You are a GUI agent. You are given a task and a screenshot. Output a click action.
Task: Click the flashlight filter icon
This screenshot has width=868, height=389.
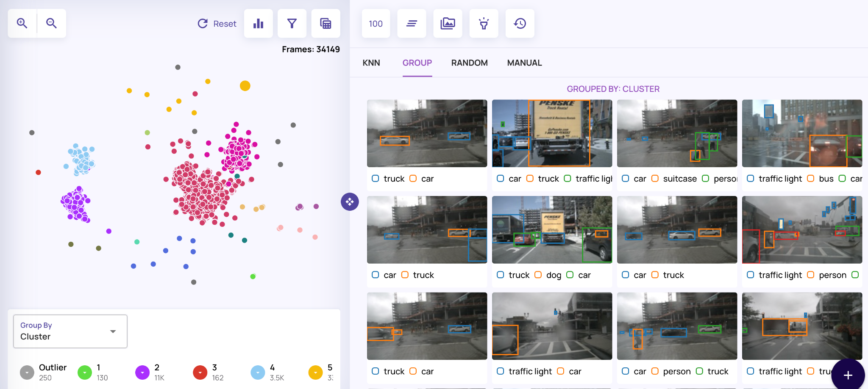coord(484,23)
